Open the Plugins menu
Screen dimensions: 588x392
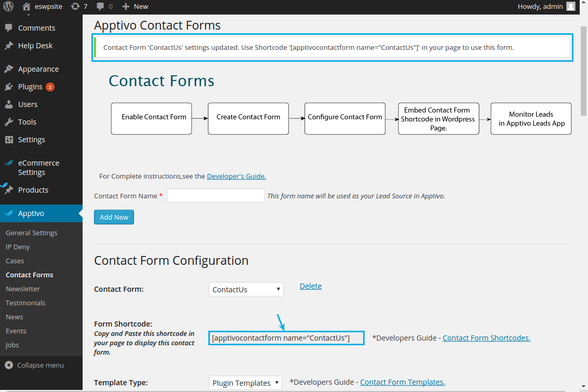[30, 87]
